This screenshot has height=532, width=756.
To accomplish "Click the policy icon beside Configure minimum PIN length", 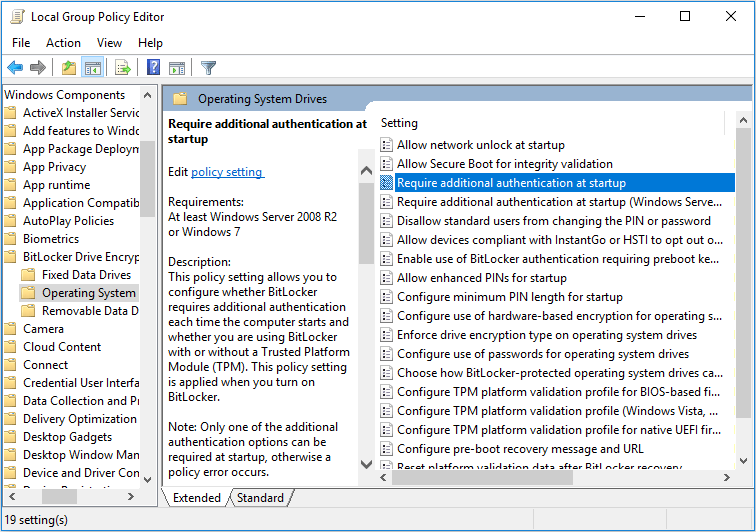I will click(386, 297).
